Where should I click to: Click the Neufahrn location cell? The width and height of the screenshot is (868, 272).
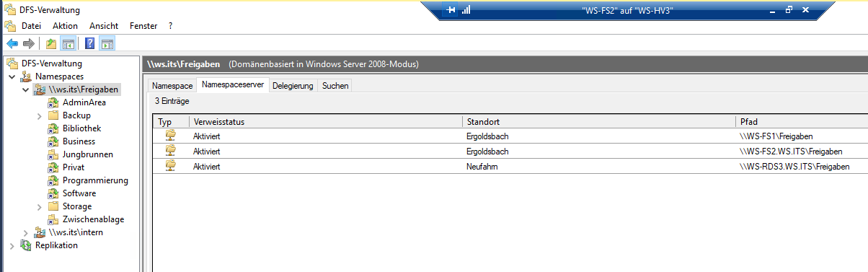coord(482,166)
